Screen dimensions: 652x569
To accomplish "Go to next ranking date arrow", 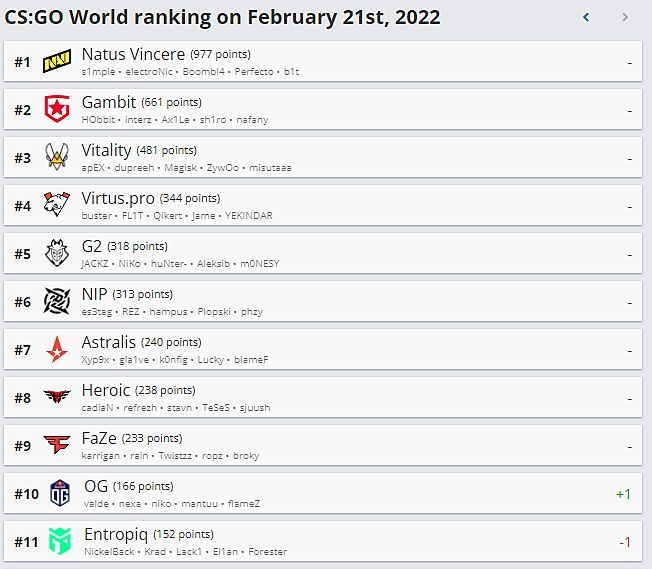I will [x=625, y=17].
